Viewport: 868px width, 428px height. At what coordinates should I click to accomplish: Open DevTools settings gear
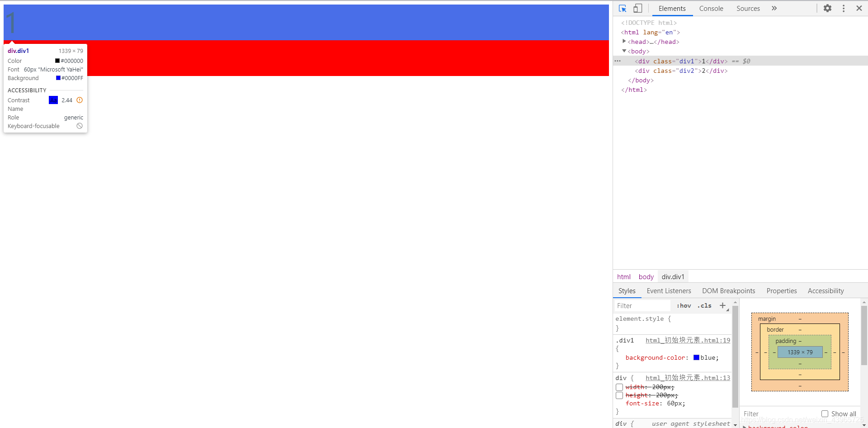pyautogui.click(x=827, y=8)
